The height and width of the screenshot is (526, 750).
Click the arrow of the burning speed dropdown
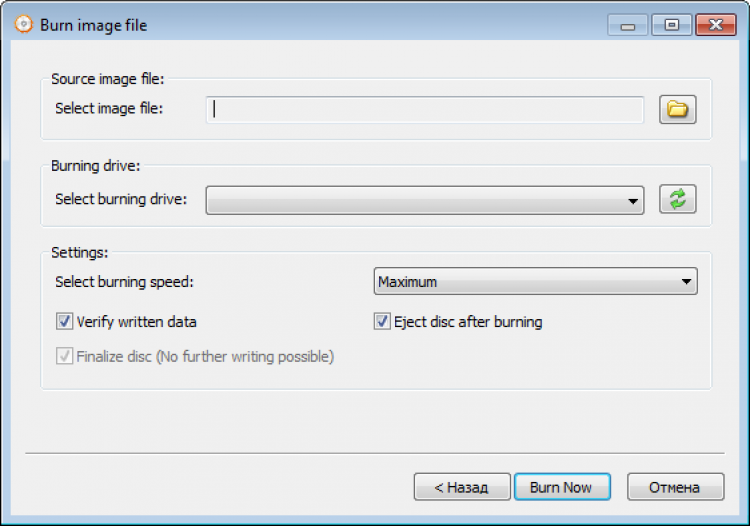(686, 282)
